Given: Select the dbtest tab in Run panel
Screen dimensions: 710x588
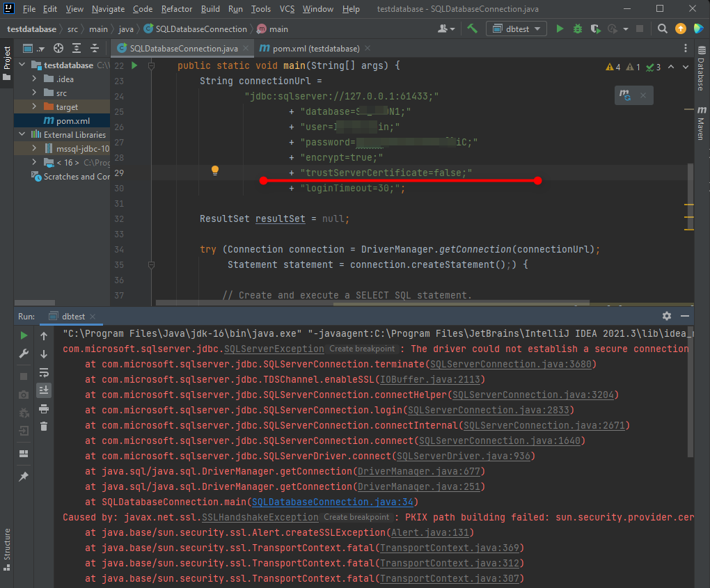Looking at the screenshot, I should 72,317.
